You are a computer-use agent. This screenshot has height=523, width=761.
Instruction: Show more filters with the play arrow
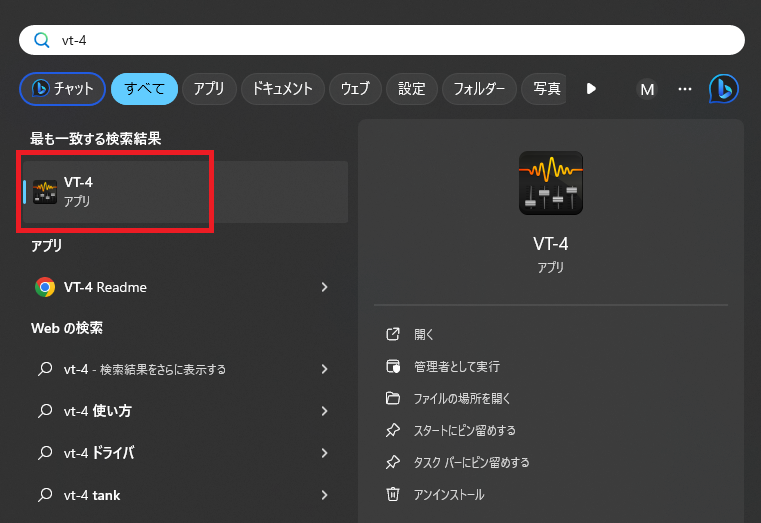pyautogui.click(x=591, y=89)
